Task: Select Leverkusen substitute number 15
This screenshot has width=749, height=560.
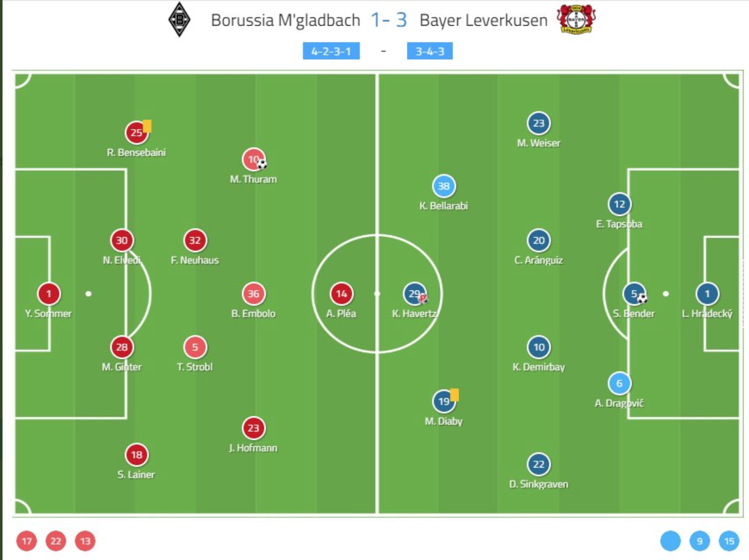Action: [729, 541]
